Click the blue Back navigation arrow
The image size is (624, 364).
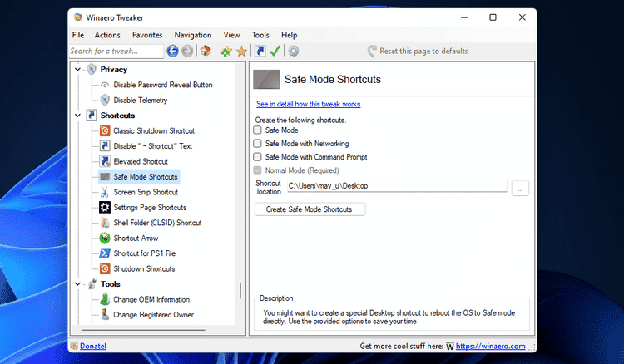[x=172, y=51]
